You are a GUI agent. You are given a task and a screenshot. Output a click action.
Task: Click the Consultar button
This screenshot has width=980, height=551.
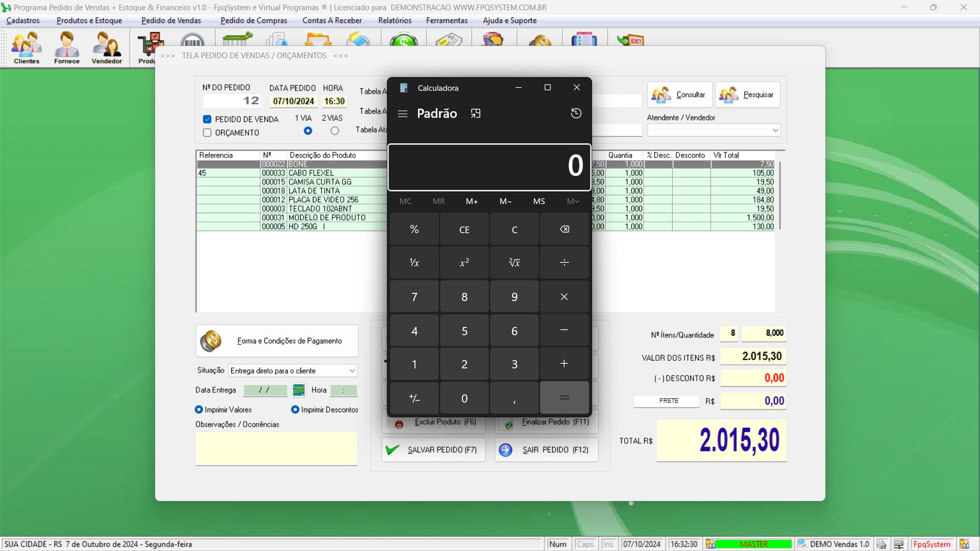tap(680, 94)
